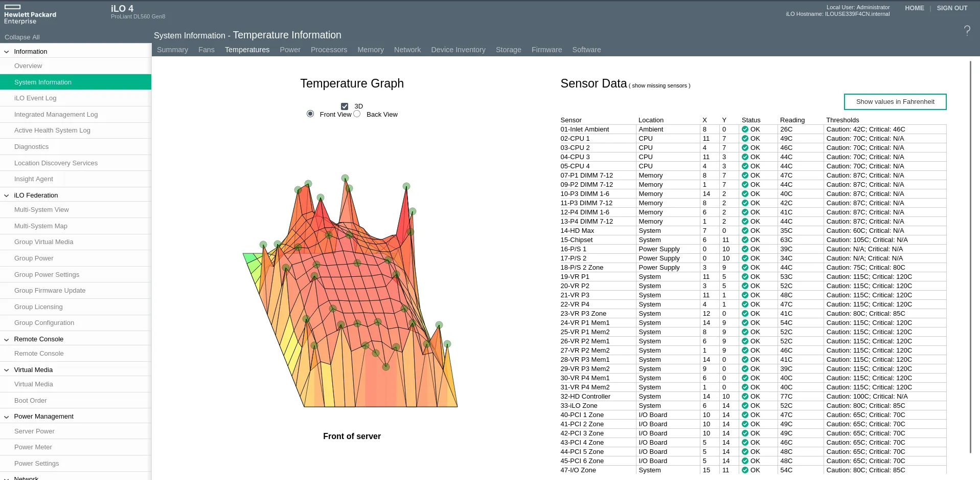The height and width of the screenshot is (480, 980).
Task: Uncheck the 3D graph checkbox
Action: (x=345, y=106)
